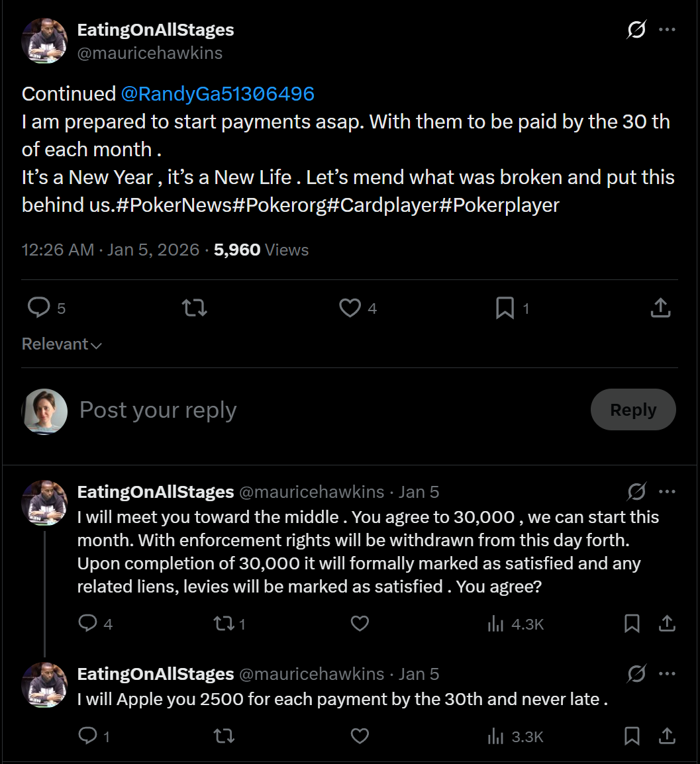Open more options on the 2500 payment reply
The image size is (700, 764).
pos(667,673)
